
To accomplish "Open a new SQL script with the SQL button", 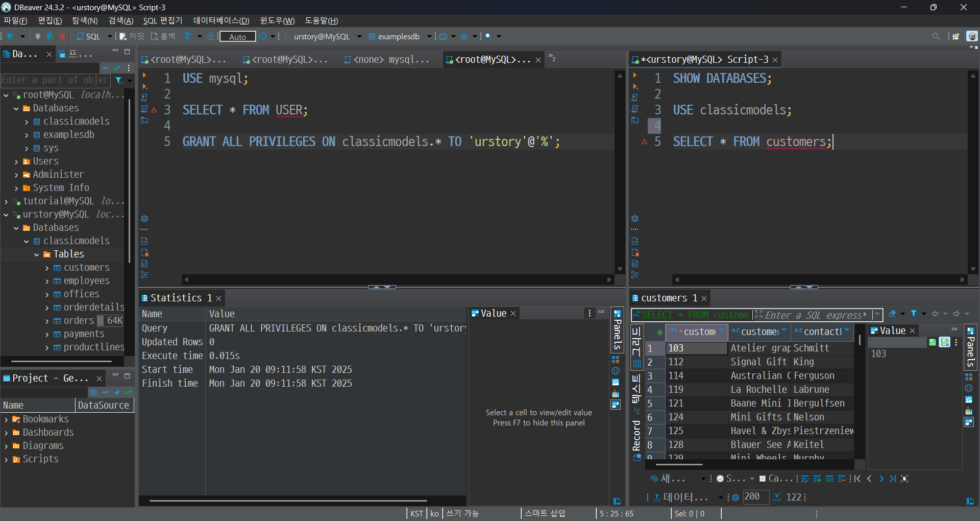I will coord(89,36).
